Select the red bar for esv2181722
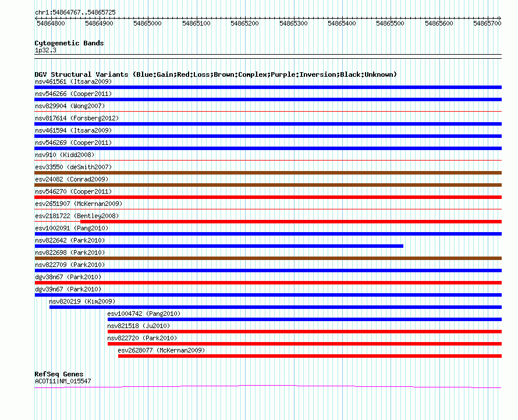 click(290, 222)
